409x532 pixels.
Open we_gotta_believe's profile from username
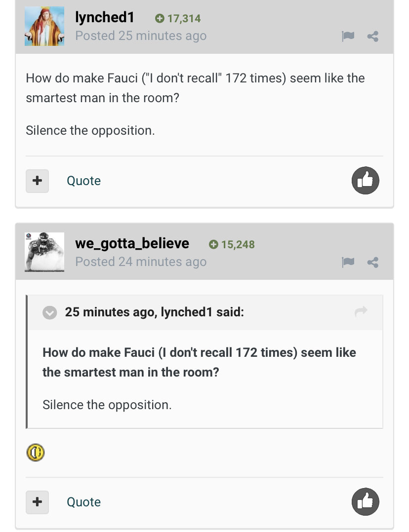132,243
